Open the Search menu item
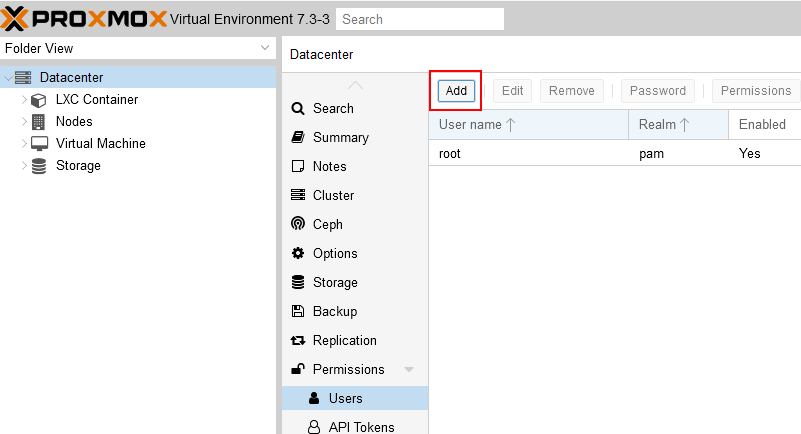 click(355, 108)
